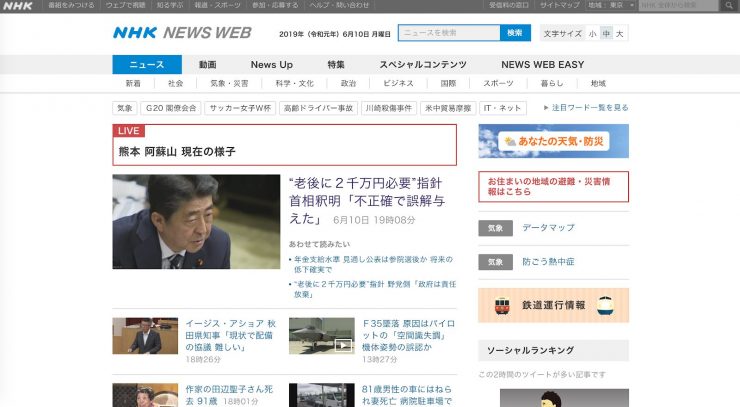This screenshot has height=407, width=740.
Task: Expand the 注目ワード一覧を見る keyword list
Action: tap(586, 108)
